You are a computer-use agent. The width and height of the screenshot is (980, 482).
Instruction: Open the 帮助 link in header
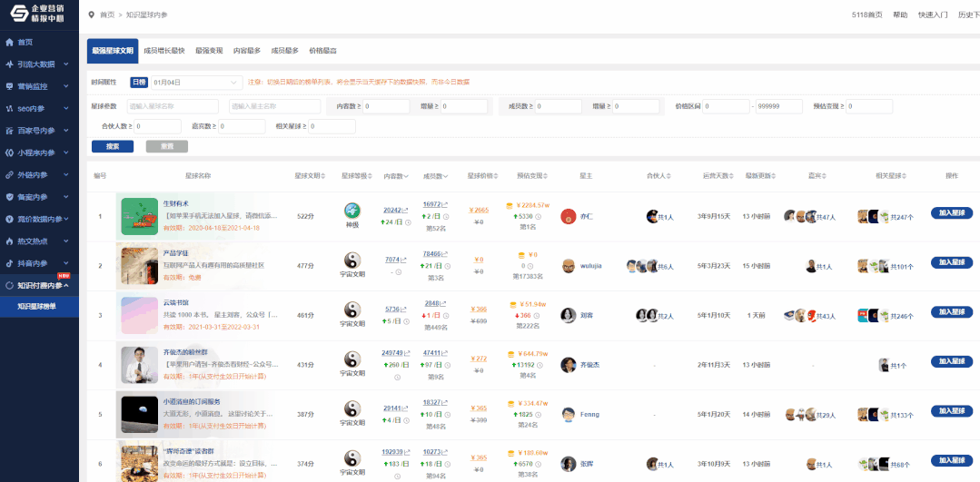pos(900,15)
